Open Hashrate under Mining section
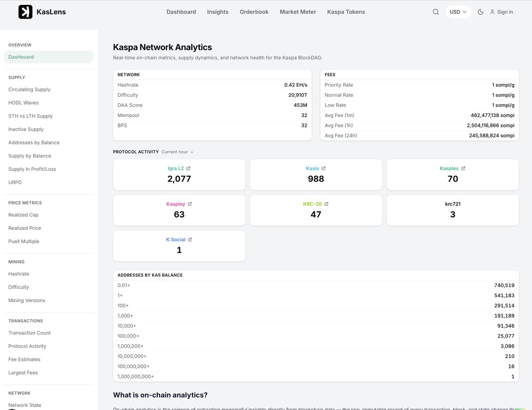The height and width of the screenshot is (410, 532). (x=19, y=274)
